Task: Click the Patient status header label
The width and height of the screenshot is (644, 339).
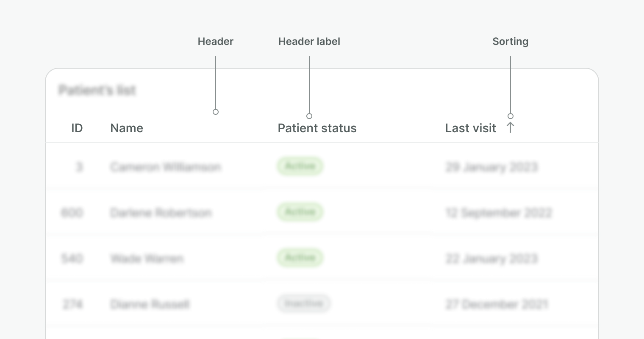Action: [317, 128]
